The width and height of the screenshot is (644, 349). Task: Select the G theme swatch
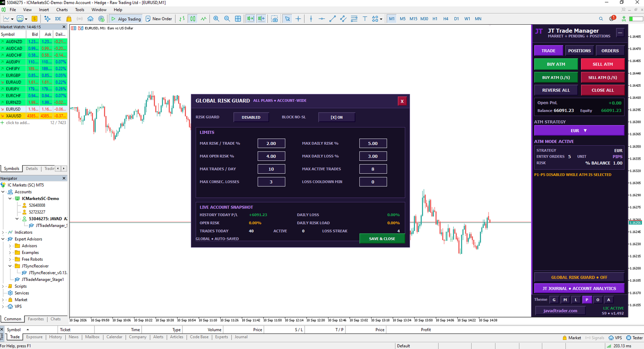click(554, 300)
